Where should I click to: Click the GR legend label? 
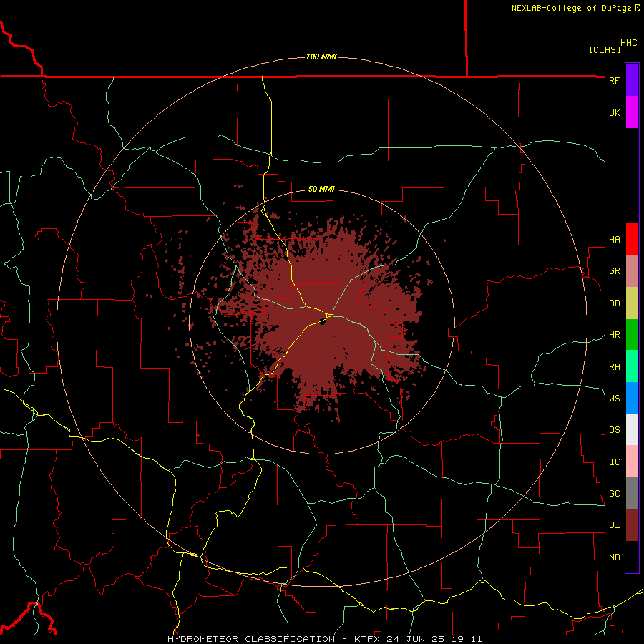point(614,271)
